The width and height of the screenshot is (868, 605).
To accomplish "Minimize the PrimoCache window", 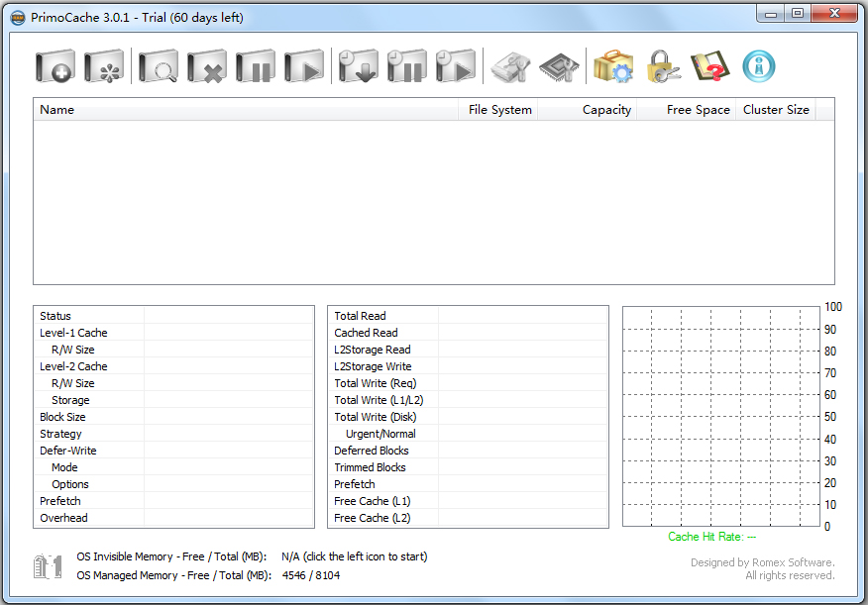I will 771,14.
